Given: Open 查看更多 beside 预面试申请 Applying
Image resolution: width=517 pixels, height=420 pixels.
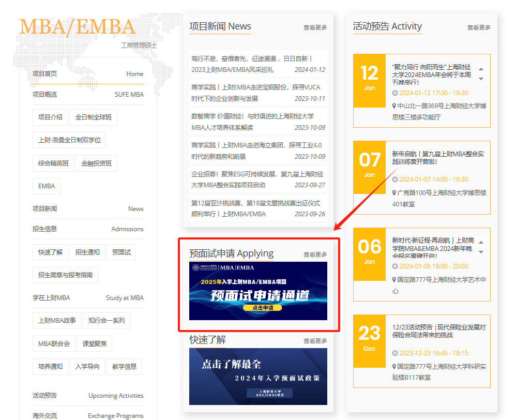Looking at the screenshot, I should [315, 254].
